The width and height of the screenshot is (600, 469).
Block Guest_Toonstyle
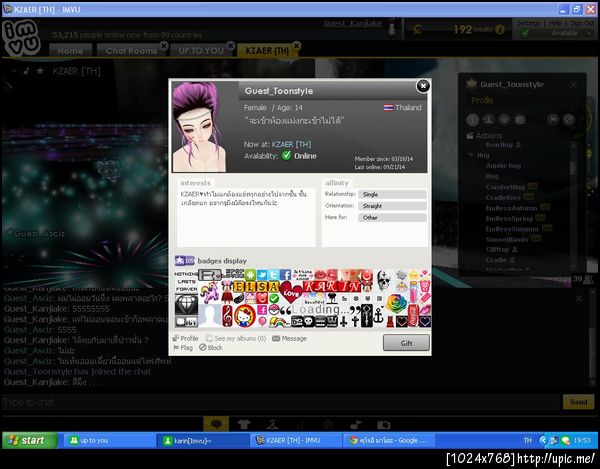211,347
